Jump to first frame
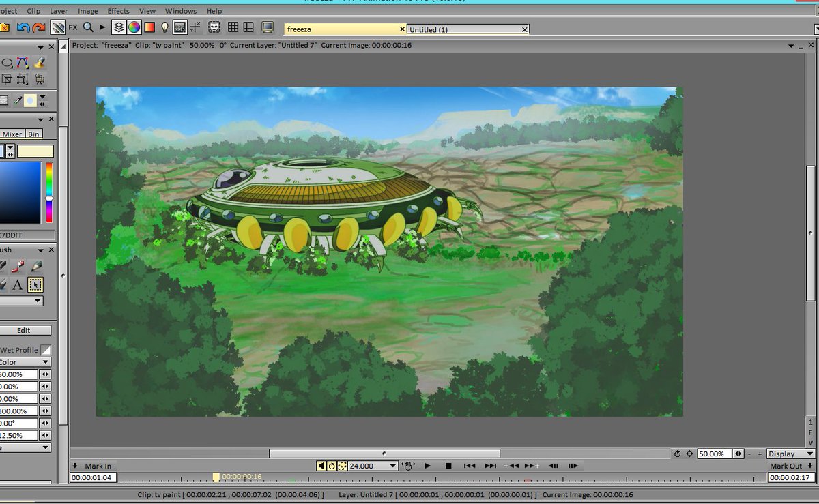This screenshot has width=819, height=504. click(x=470, y=466)
